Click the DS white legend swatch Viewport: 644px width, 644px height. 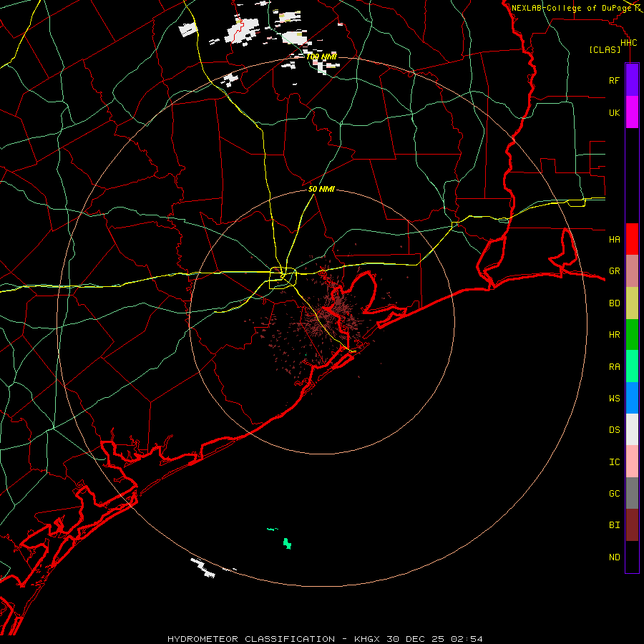click(632, 429)
